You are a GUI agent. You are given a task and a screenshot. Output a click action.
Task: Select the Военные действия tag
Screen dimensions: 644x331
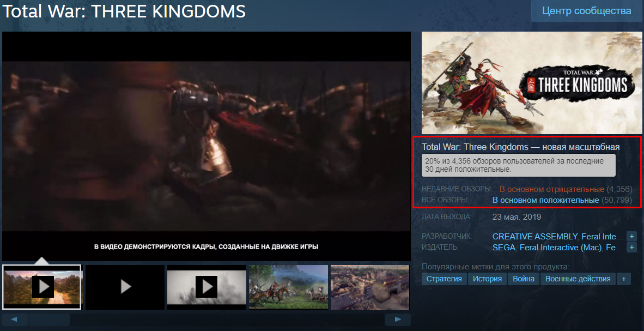[578, 279]
